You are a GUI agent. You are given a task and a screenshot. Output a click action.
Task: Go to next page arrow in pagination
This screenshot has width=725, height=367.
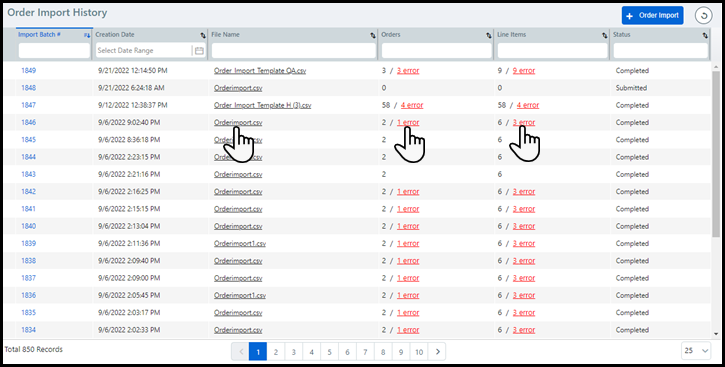click(x=437, y=352)
